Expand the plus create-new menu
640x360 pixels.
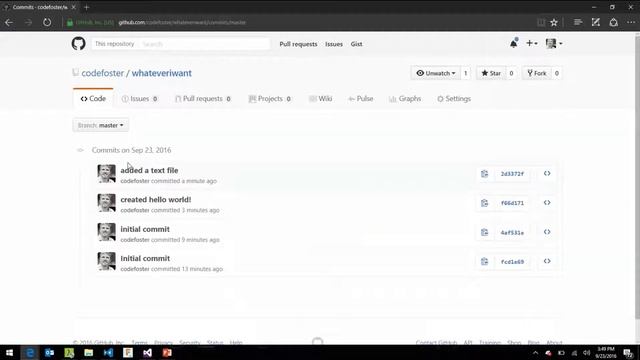(531, 43)
